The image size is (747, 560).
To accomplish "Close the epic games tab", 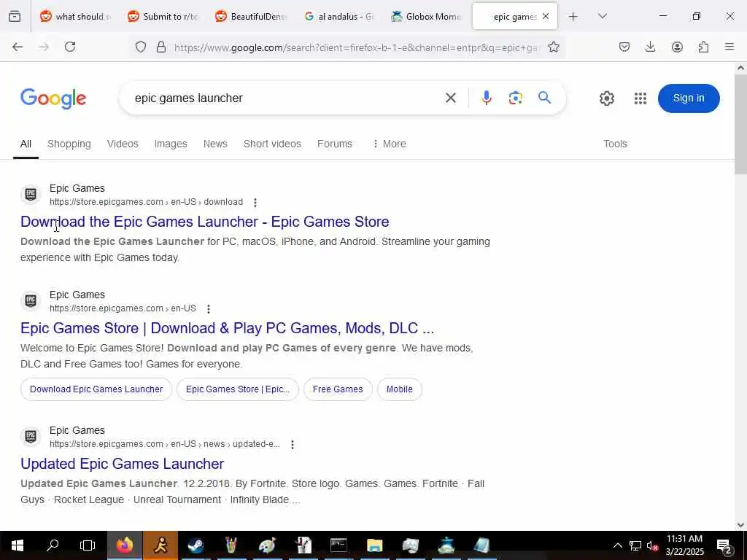I will (x=546, y=16).
